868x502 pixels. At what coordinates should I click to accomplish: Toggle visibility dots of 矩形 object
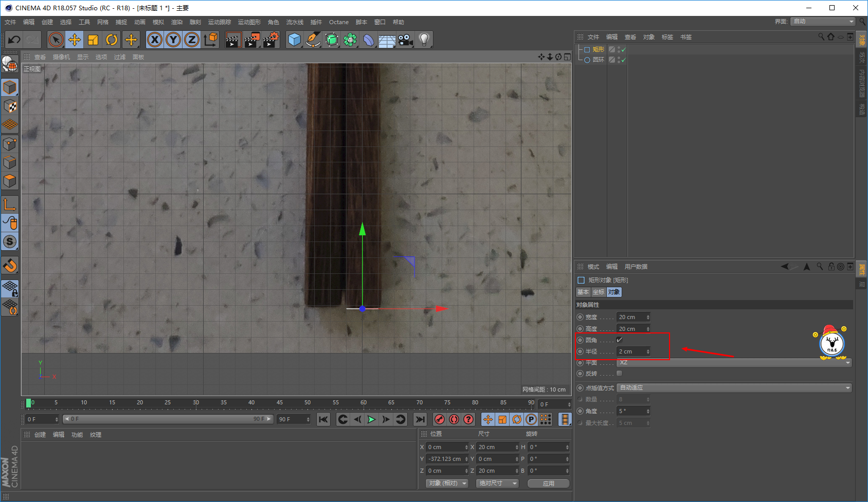[x=619, y=50]
